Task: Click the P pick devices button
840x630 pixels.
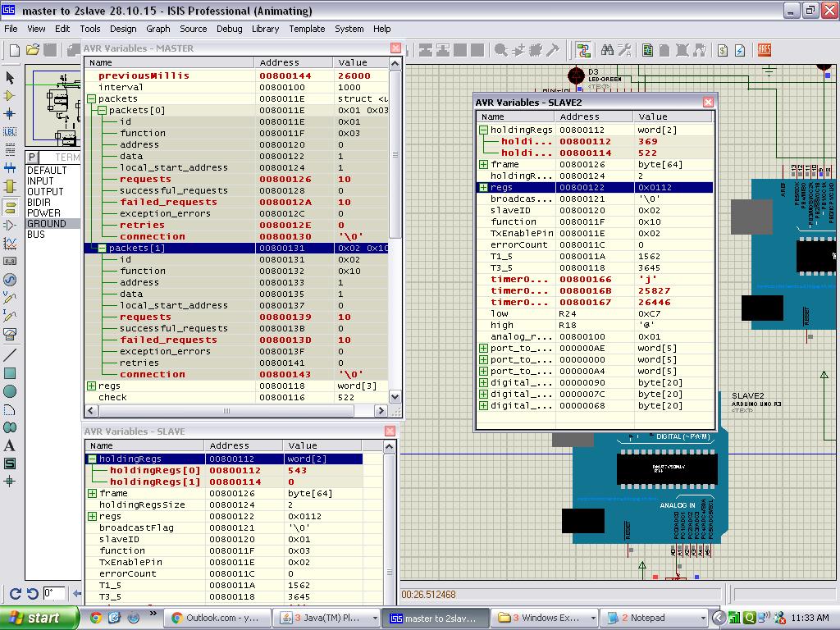Action: (x=32, y=157)
